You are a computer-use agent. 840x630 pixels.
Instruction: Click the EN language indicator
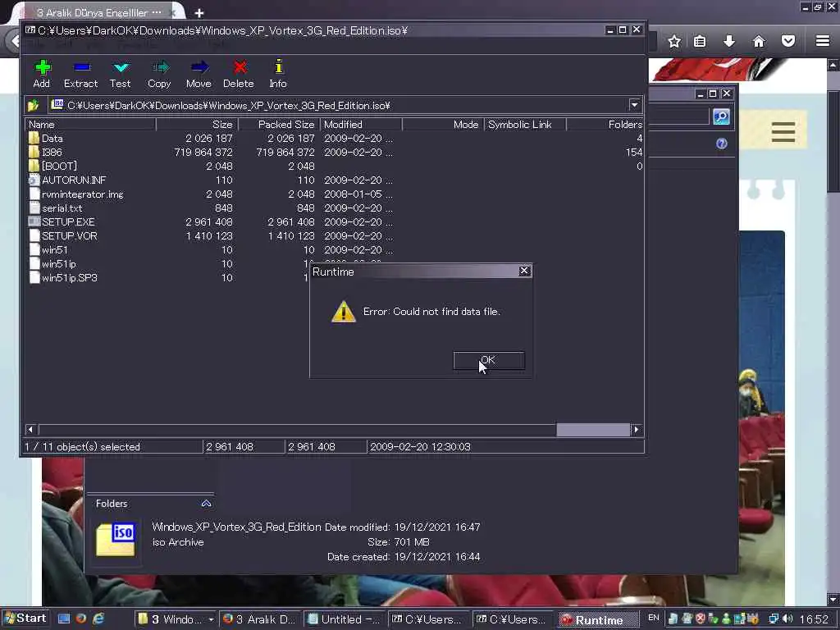(654, 618)
